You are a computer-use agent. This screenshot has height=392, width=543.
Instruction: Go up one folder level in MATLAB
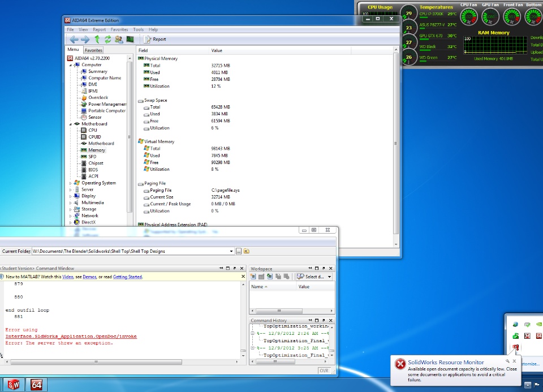pos(247,251)
